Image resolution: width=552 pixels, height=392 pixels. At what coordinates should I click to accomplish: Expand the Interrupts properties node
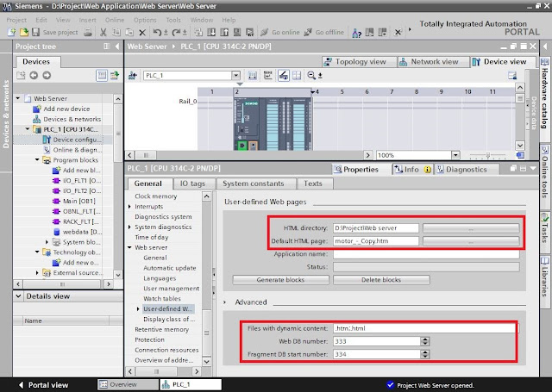click(x=130, y=207)
